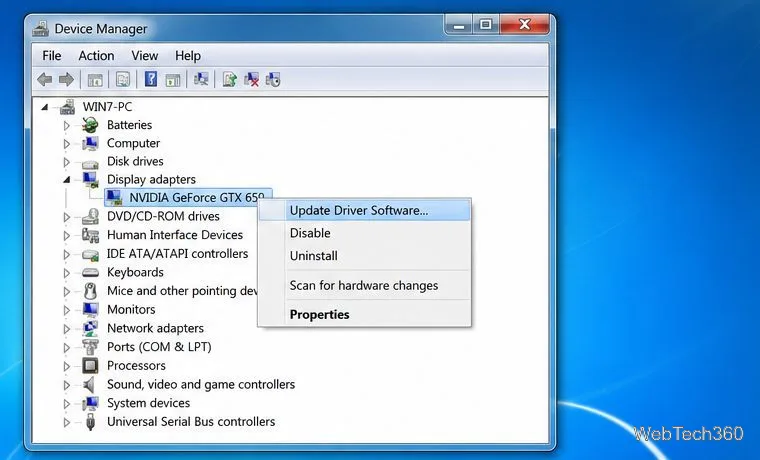This screenshot has width=760, height=460.
Task: Open the View menu
Action: coord(144,56)
